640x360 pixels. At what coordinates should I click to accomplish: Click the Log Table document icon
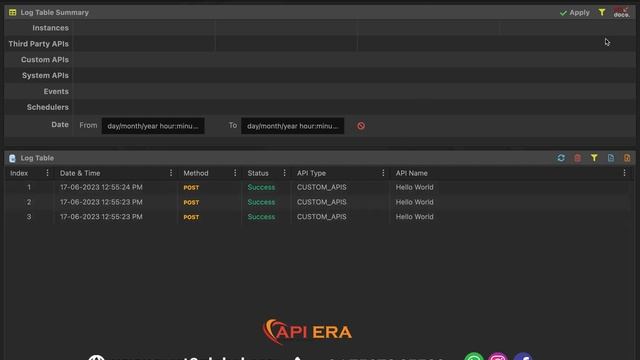[12, 158]
